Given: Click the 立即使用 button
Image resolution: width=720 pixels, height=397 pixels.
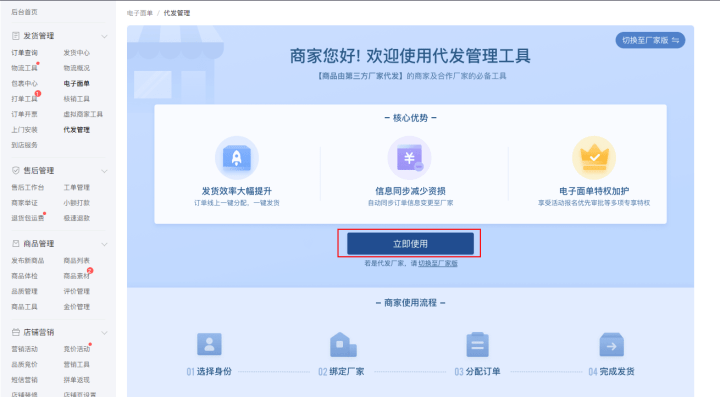Looking at the screenshot, I should pos(410,243).
